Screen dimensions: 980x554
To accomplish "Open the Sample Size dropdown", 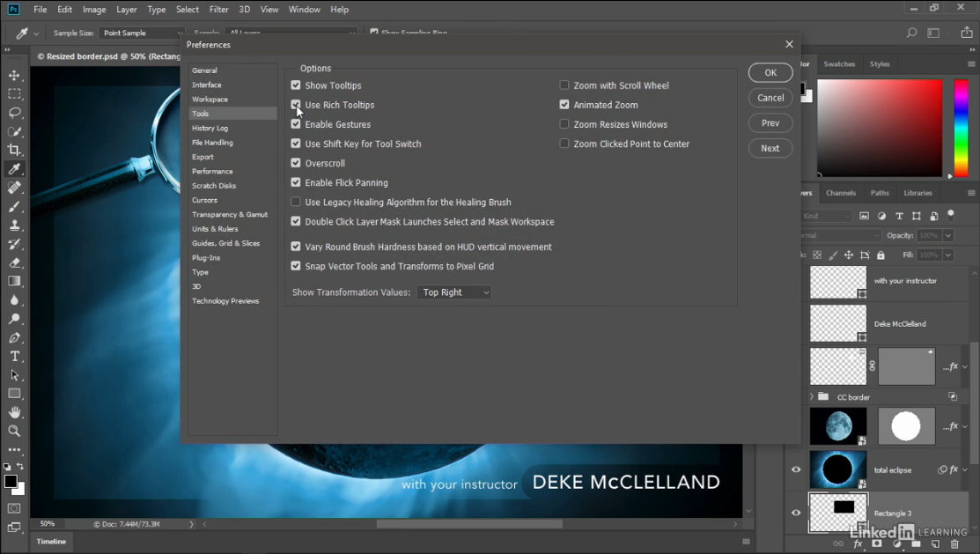I will [x=143, y=33].
